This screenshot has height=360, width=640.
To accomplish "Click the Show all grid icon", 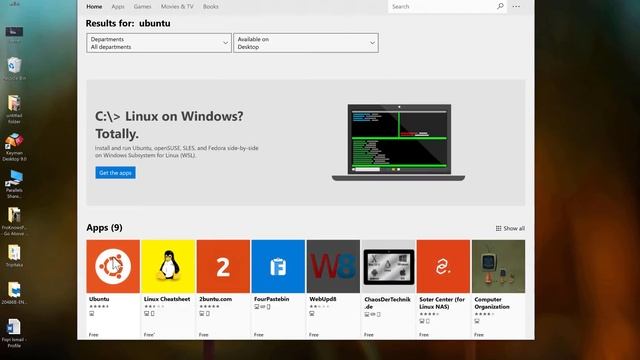I will tap(498, 228).
